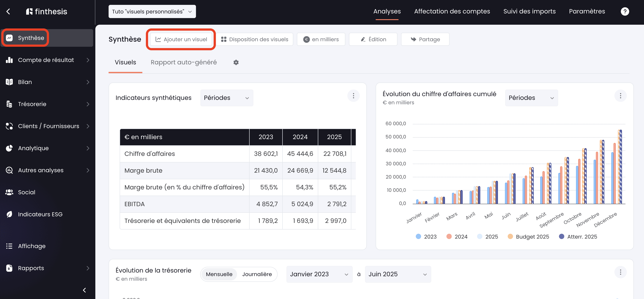Click the chart icon in Ajouter un visuel
Image resolution: width=644 pixels, height=299 pixels.
click(158, 39)
